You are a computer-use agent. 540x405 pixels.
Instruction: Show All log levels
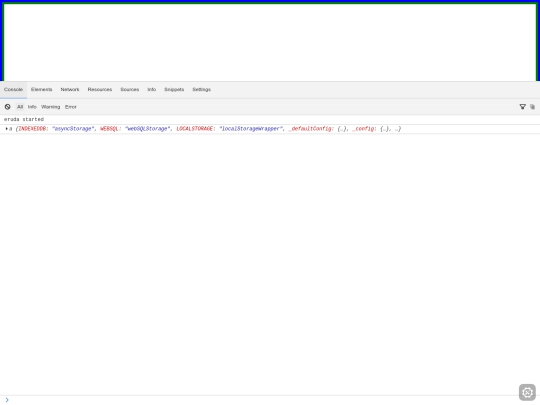[x=20, y=107]
